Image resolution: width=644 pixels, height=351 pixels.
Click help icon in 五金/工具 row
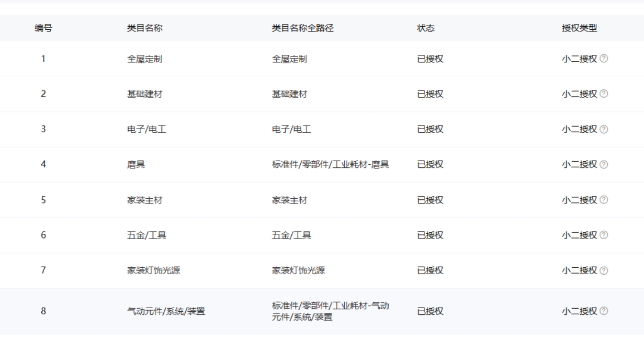pyautogui.click(x=605, y=235)
